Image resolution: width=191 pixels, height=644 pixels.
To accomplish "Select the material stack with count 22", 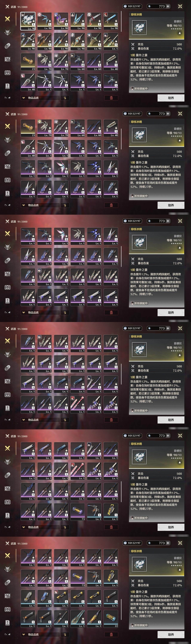I will 111,619.
